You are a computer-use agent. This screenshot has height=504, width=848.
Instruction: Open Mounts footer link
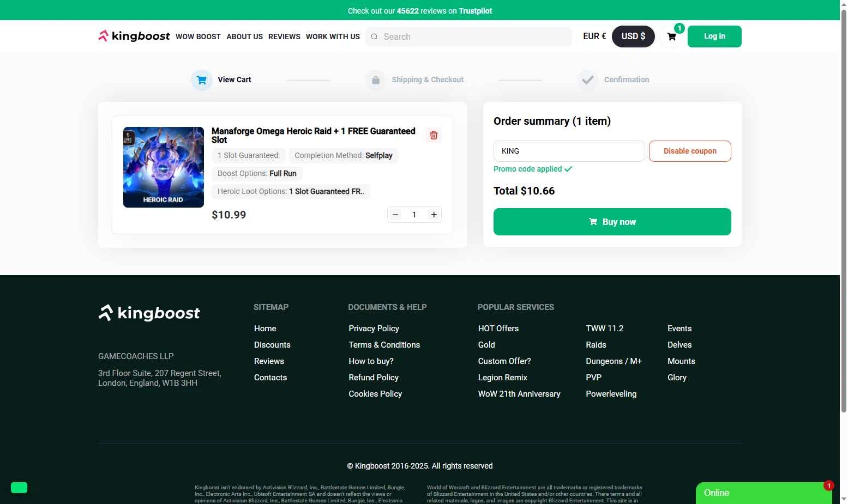(x=681, y=361)
